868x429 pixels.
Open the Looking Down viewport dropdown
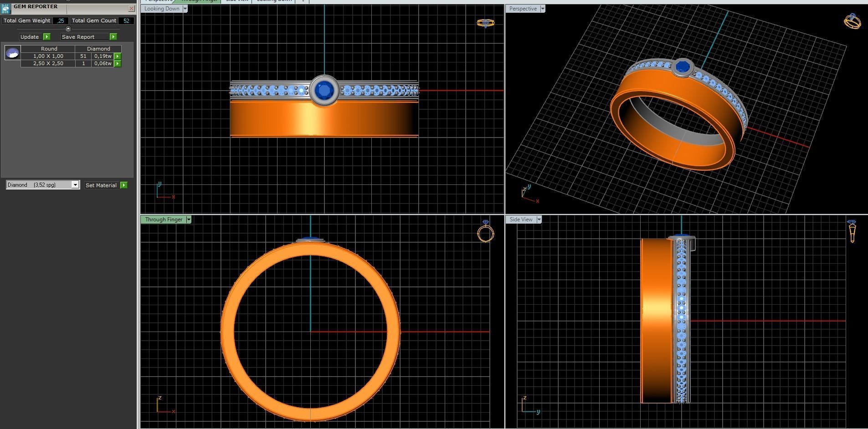point(185,9)
